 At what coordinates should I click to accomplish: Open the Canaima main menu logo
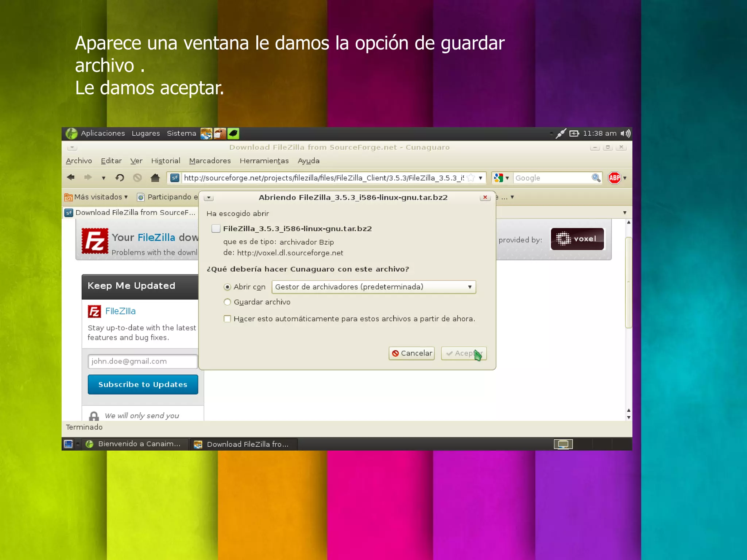coord(72,133)
